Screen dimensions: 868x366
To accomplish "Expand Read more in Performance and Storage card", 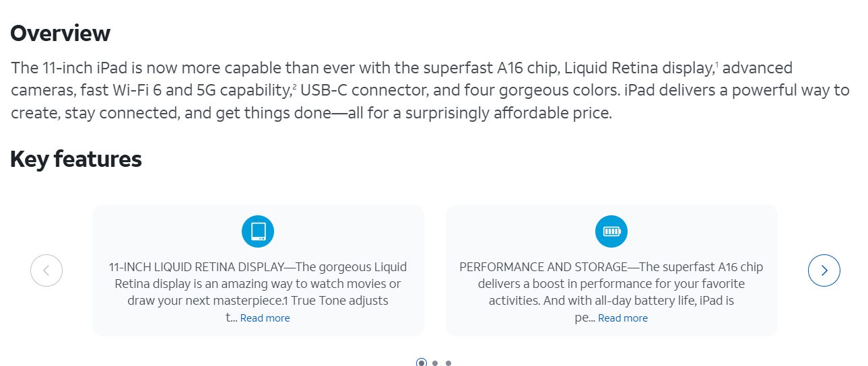I will pos(623,318).
